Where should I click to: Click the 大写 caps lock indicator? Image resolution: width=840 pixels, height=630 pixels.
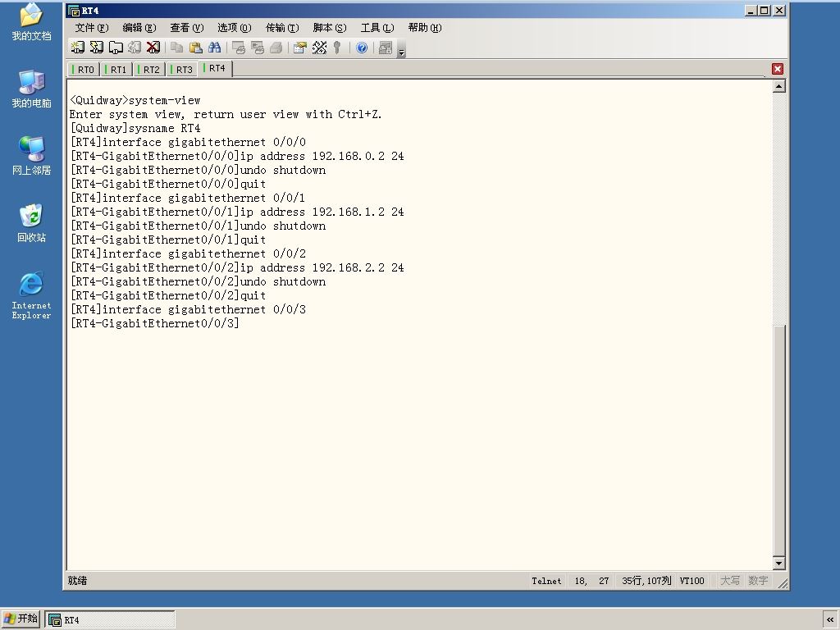(729, 581)
